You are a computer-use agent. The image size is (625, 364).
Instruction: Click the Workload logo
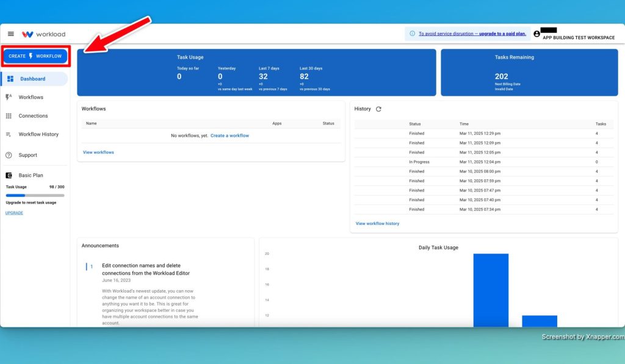pos(43,34)
